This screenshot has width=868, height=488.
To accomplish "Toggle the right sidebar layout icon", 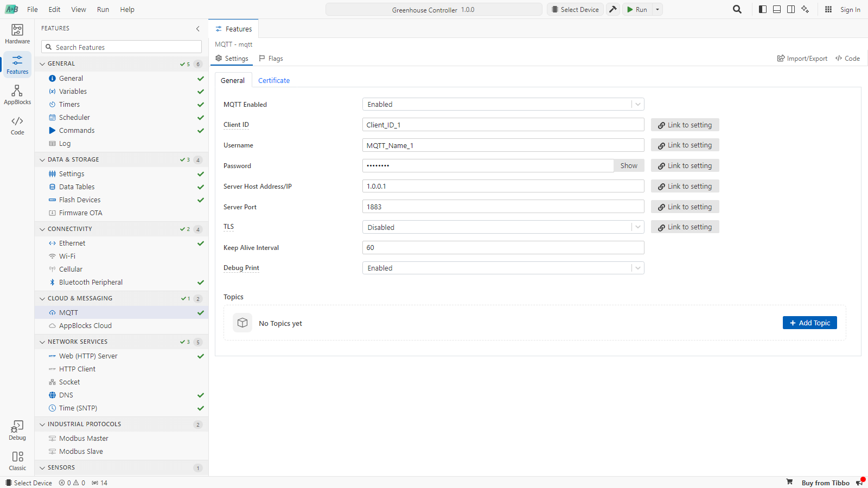I will tap(791, 9).
